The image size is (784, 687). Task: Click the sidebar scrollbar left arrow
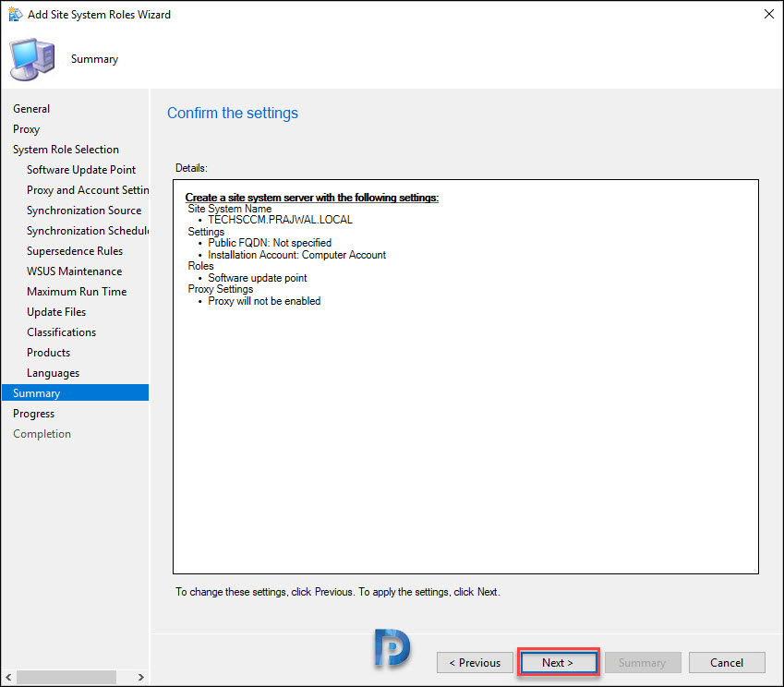click(x=8, y=677)
